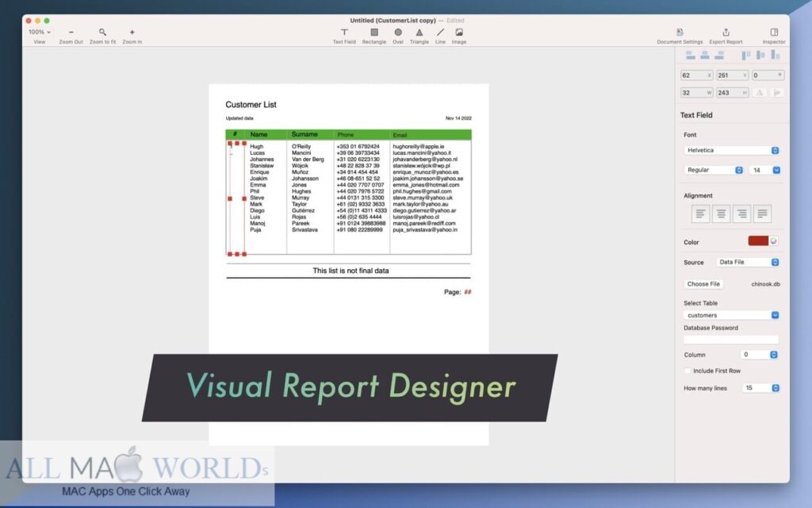Click the Nov 14 2022 date text
812x508 pixels.
click(458, 118)
